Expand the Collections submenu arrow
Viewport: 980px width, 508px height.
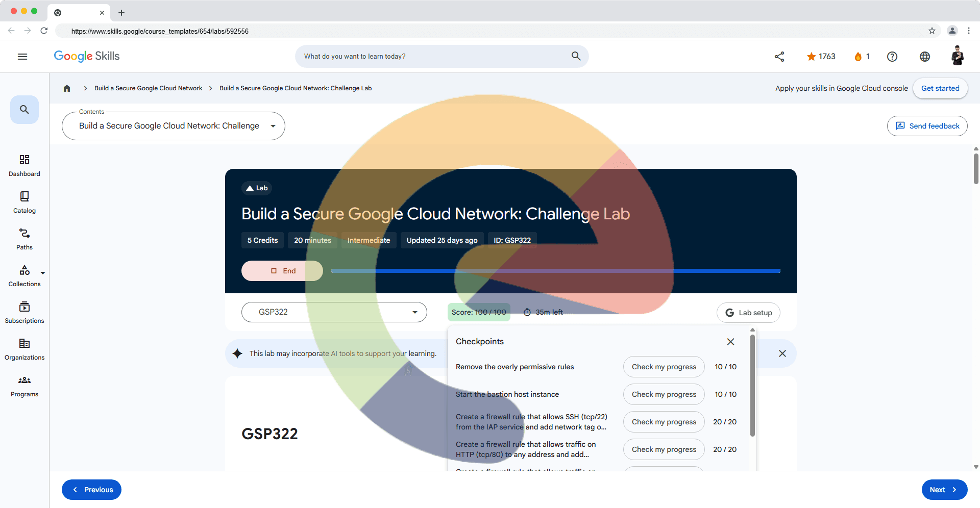[x=43, y=273]
